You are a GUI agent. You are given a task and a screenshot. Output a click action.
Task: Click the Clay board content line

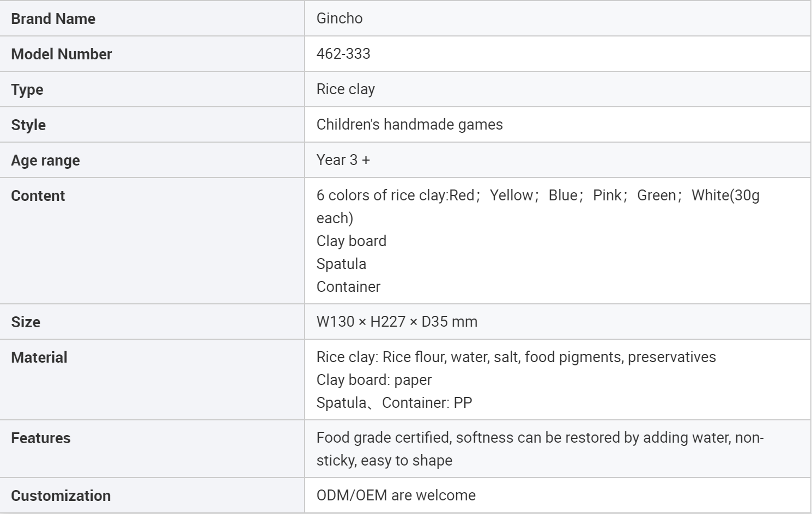352,241
